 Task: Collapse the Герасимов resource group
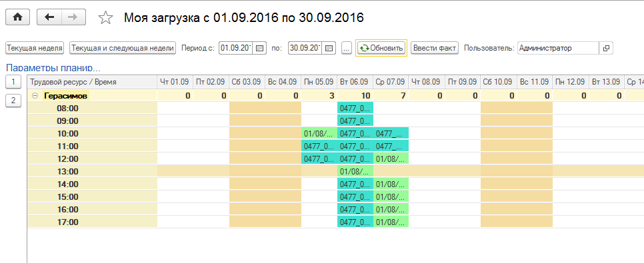[35, 96]
